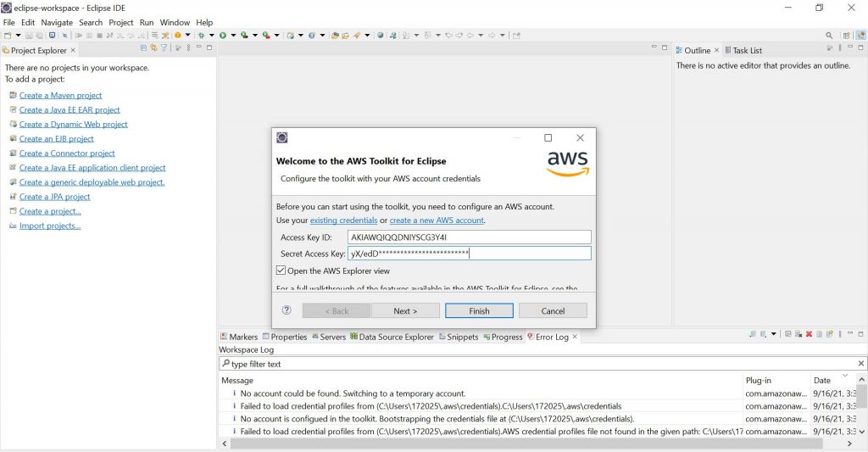The image size is (868, 452).
Task: Open the Window menu
Action: [x=175, y=22]
